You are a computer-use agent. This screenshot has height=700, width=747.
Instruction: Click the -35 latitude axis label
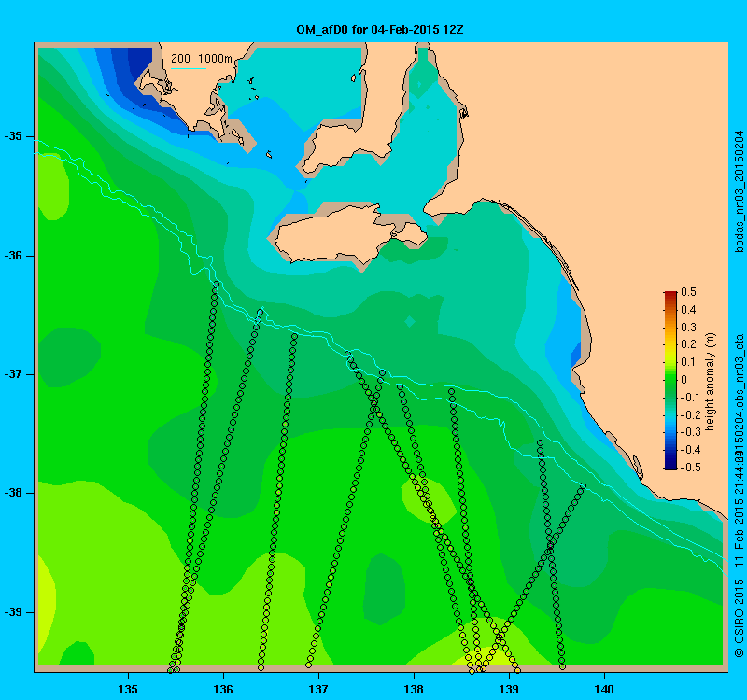tap(13, 136)
